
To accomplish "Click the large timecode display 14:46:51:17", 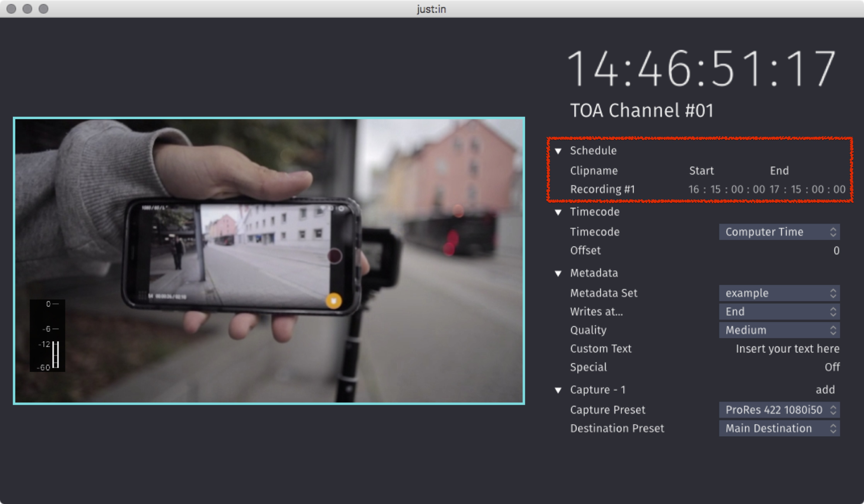I will (701, 68).
